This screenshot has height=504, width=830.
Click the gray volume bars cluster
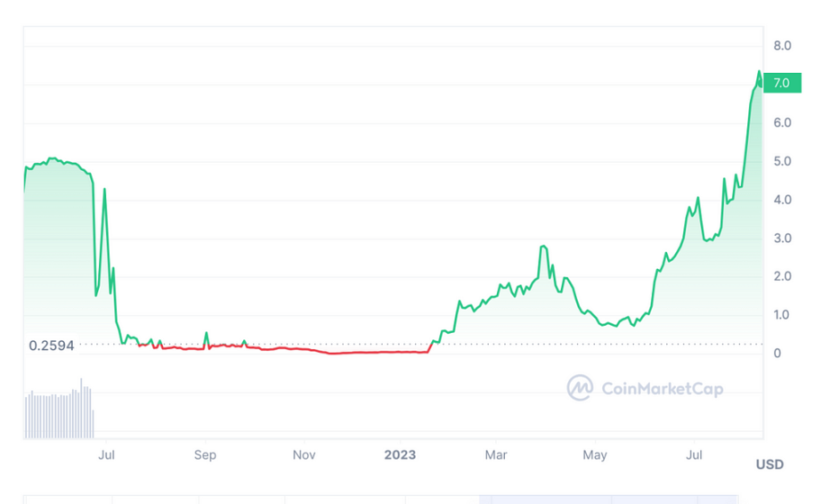click(x=59, y=414)
